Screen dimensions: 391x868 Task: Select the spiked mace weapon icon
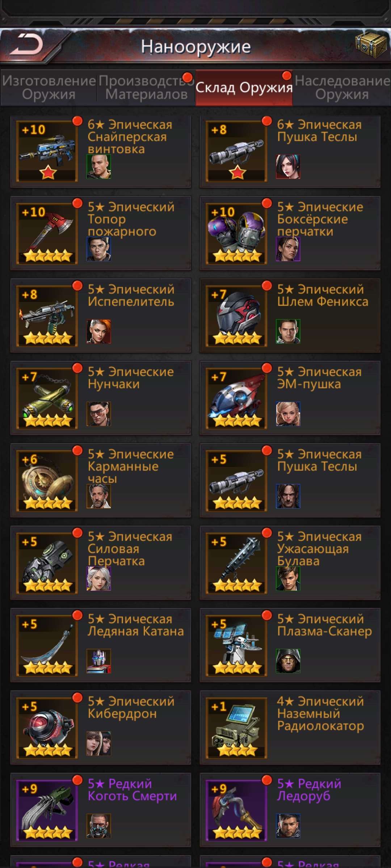click(236, 563)
